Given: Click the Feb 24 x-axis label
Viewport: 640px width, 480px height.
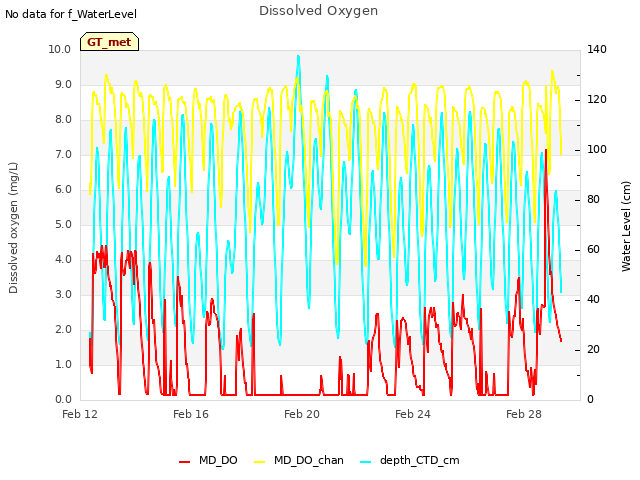Looking at the screenshot, I should click(x=413, y=414).
